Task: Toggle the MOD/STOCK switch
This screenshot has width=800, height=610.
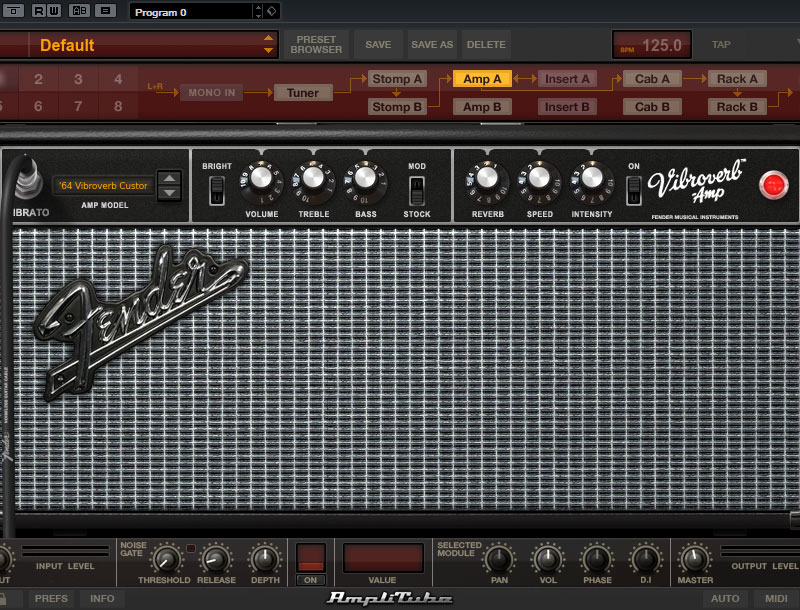Action: click(417, 190)
